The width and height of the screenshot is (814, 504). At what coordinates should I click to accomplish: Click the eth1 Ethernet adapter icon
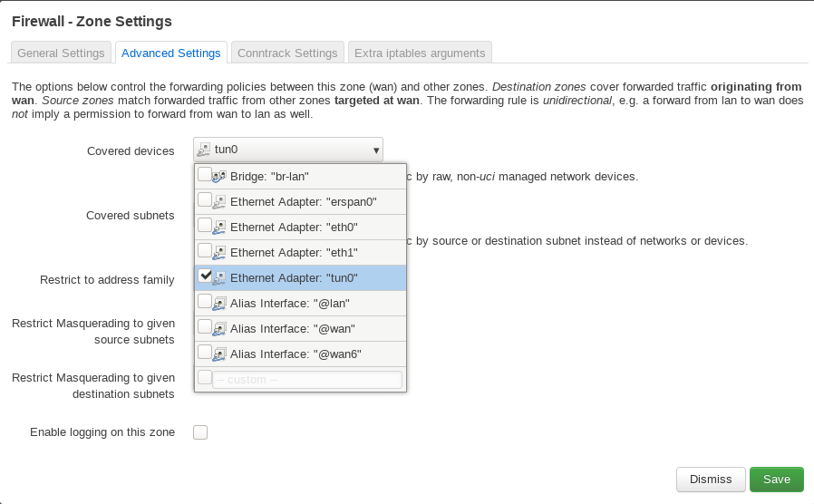[219, 252]
